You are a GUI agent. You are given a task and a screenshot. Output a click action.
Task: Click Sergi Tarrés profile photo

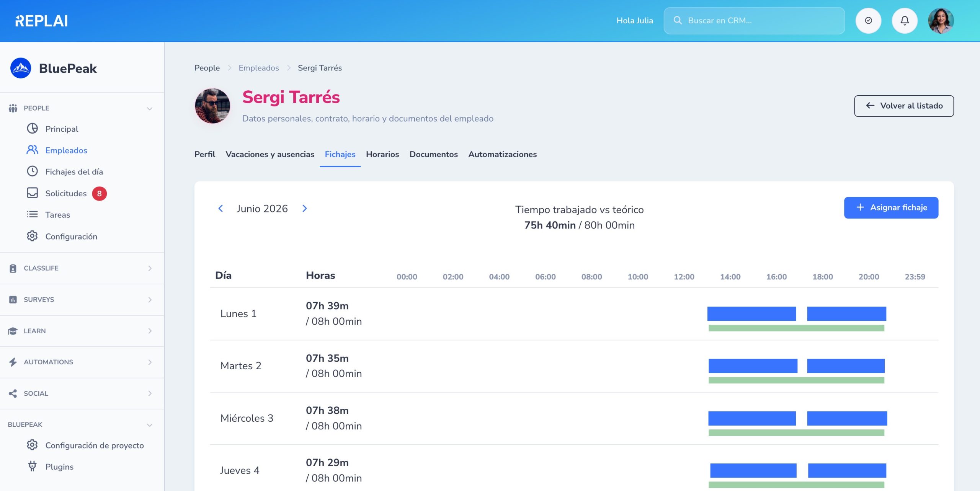(x=212, y=106)
